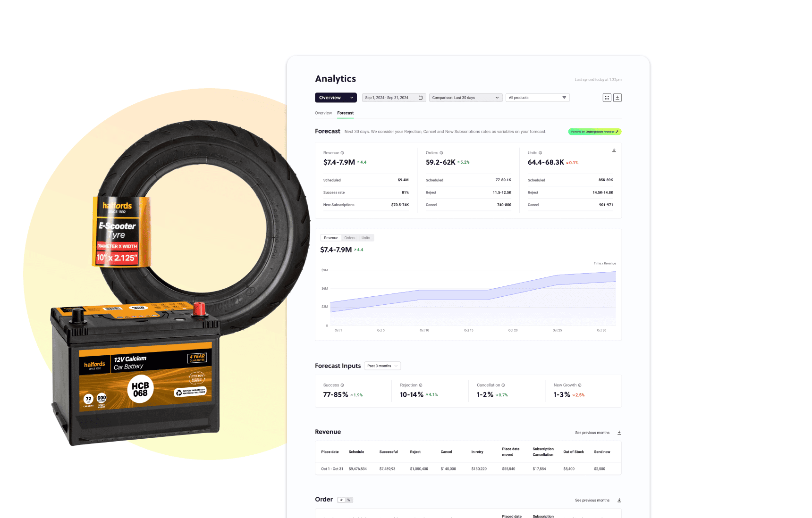Click the fullscreen expand icon button
The width and height of the screenshot is (812, 518).
click(607, 98)
